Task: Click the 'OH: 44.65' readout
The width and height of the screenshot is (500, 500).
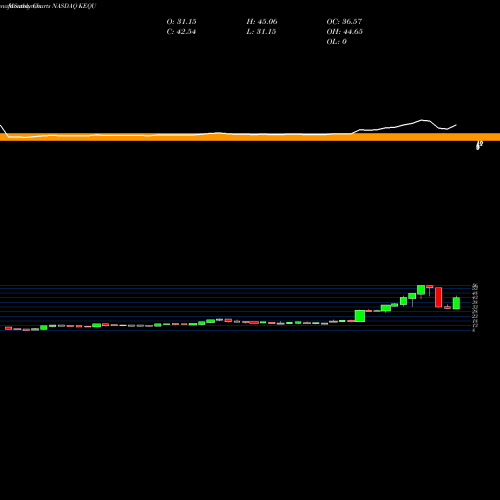Action: [x=344, y=32]
